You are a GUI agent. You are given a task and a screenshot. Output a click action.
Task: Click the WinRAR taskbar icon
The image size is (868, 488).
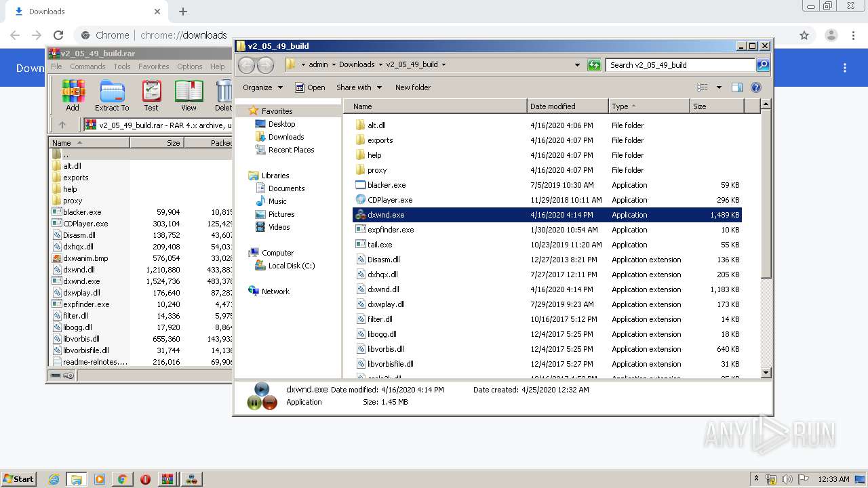(167, 479)
